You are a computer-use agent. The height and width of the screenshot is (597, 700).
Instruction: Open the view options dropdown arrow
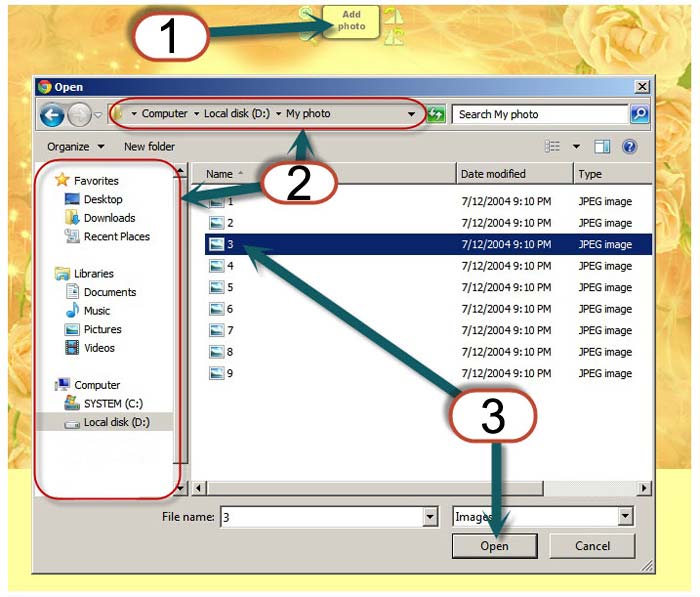click(576, 147)
